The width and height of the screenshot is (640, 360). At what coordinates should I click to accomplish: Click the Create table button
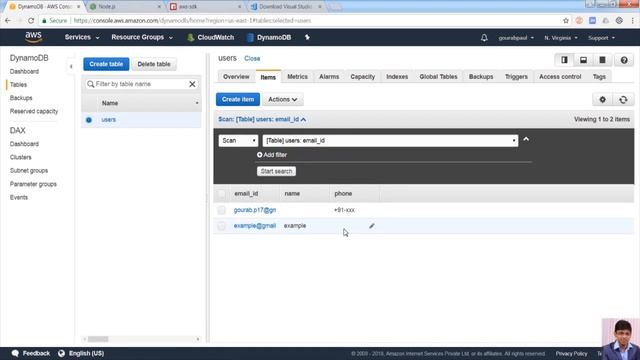point(106,64)
